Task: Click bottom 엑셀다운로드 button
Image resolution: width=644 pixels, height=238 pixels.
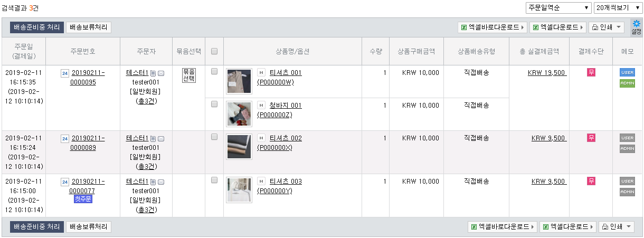Action: click(x=567, y=227)
